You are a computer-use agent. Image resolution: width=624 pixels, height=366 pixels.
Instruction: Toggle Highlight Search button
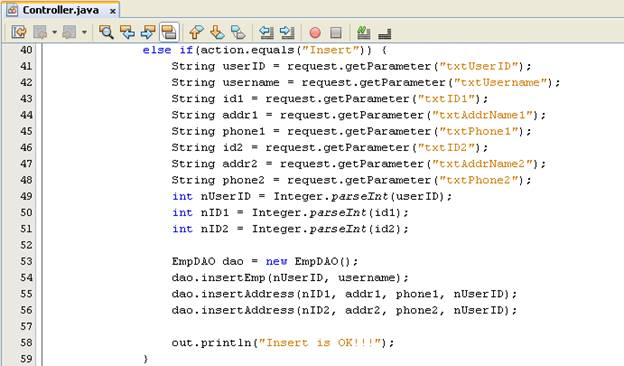tap(169, 32)
